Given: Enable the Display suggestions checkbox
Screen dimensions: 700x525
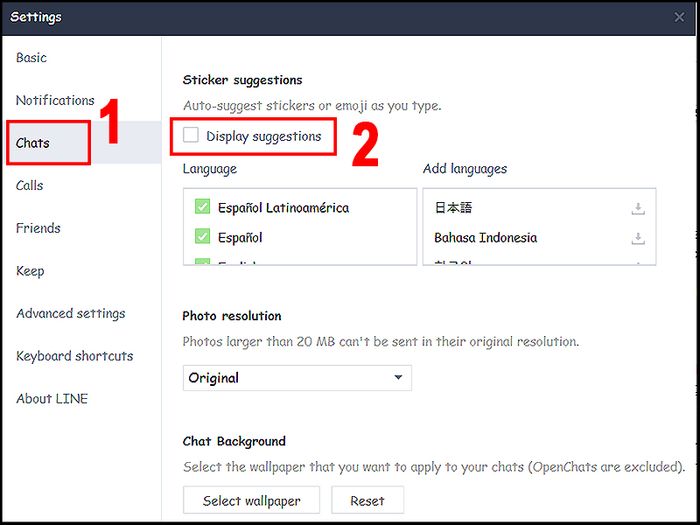Looking at the screenshot, I should point(192,136).
